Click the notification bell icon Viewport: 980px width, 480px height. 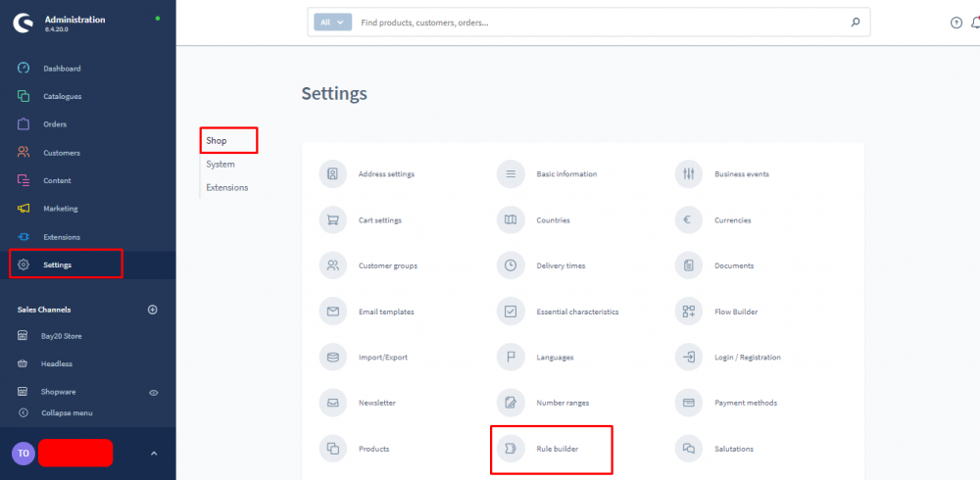(x=974, y=23)
